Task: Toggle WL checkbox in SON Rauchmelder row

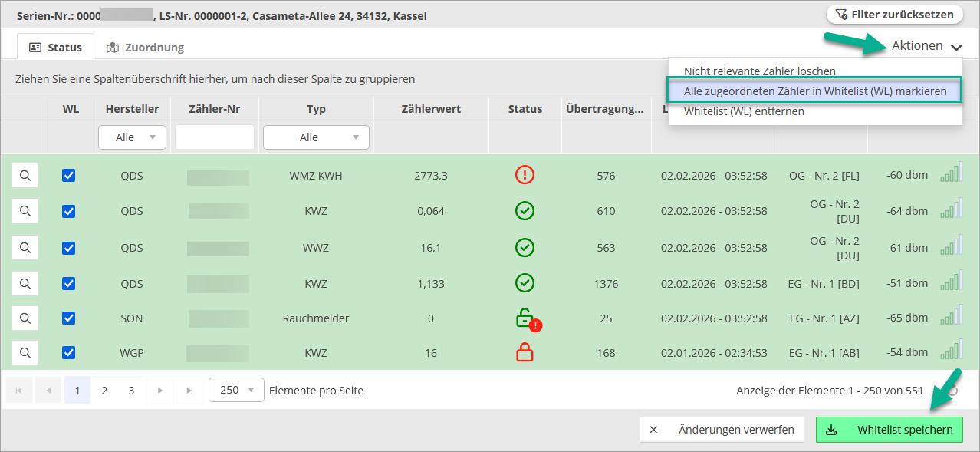Action: point(69,318)
